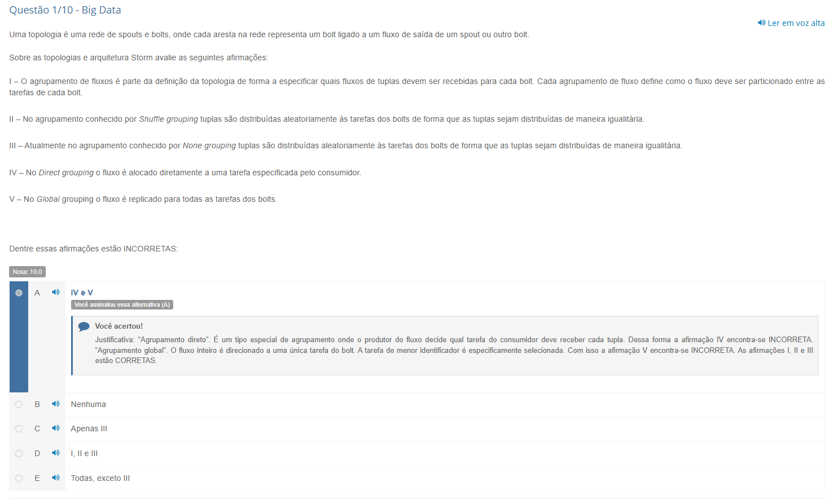838x504 pixels.
Task: Choose radio button for alternative E
Action: point(19,478)
